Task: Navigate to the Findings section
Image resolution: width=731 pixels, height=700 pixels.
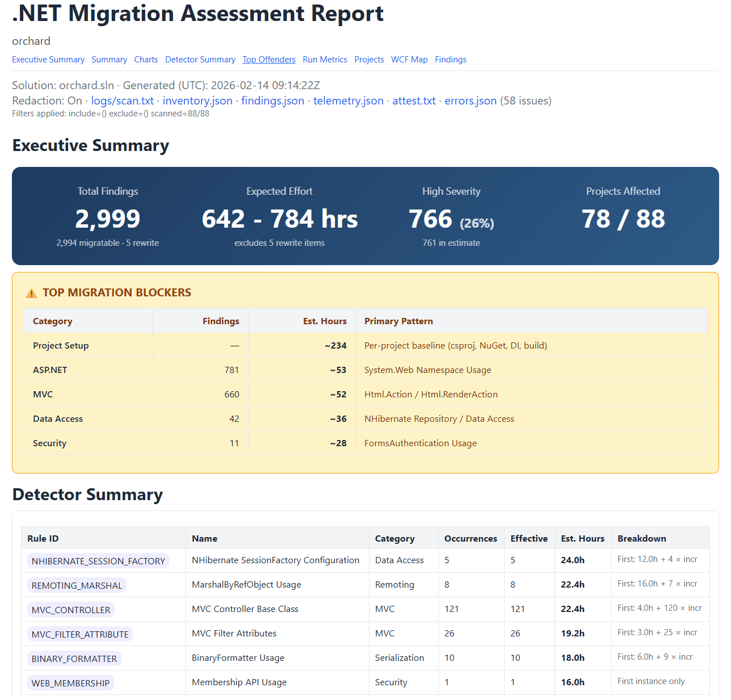Action: 450,60
